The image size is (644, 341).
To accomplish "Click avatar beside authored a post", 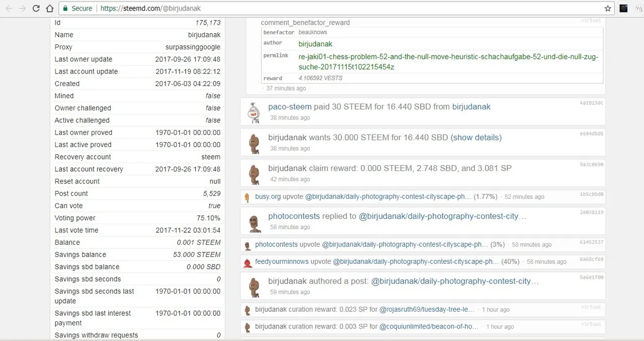I will (x=255, y=287).
